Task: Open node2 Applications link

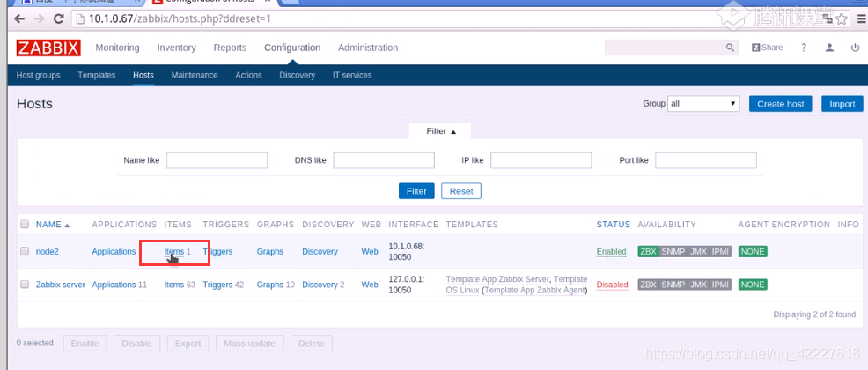Action: (x=114, y=251)
